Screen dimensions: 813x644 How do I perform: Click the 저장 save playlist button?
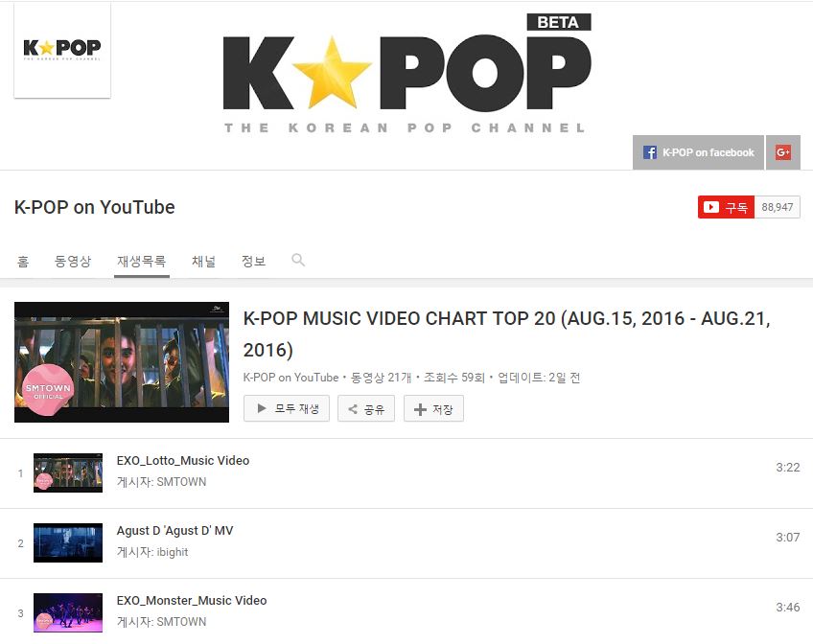pos(433,409)
